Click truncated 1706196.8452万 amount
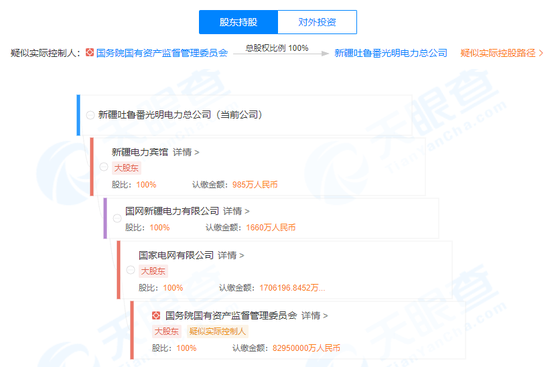550x367 pixels. [292, 288]
